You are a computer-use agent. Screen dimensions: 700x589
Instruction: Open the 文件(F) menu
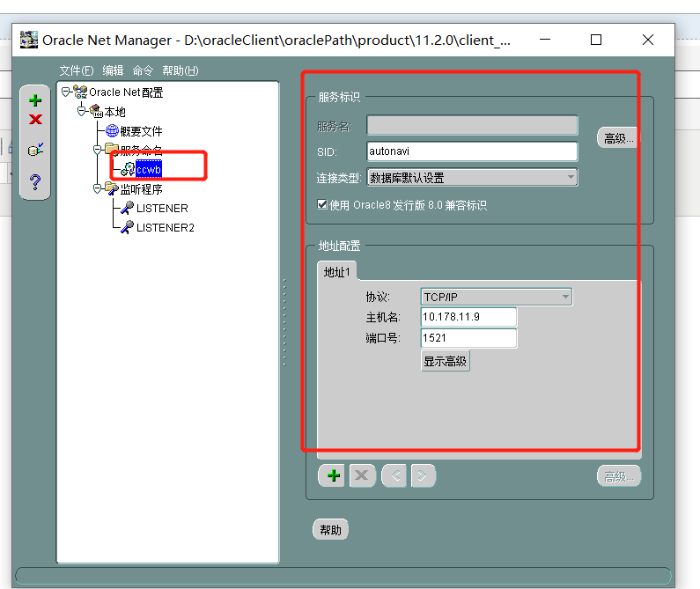click(77, 70)
